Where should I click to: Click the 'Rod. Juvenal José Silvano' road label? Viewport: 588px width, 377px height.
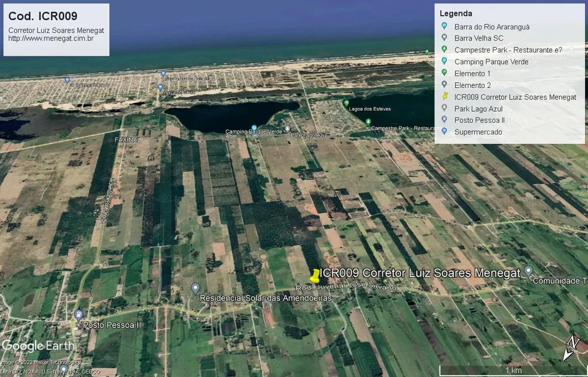click(346, 287)
